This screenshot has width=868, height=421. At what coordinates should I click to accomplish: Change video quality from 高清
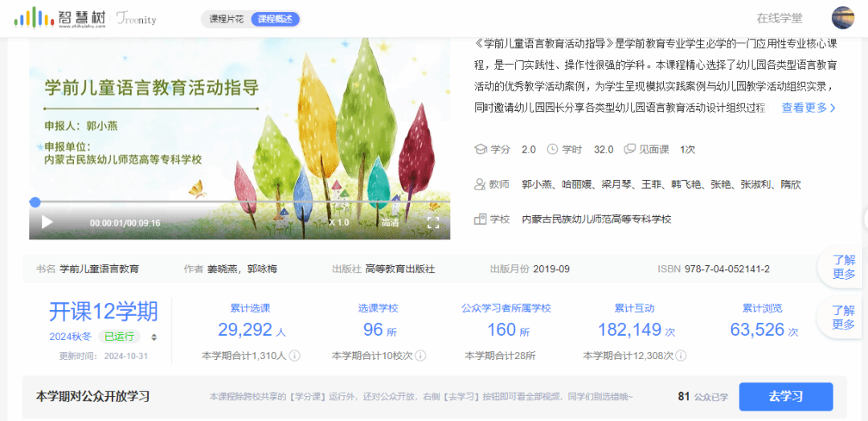390,223
